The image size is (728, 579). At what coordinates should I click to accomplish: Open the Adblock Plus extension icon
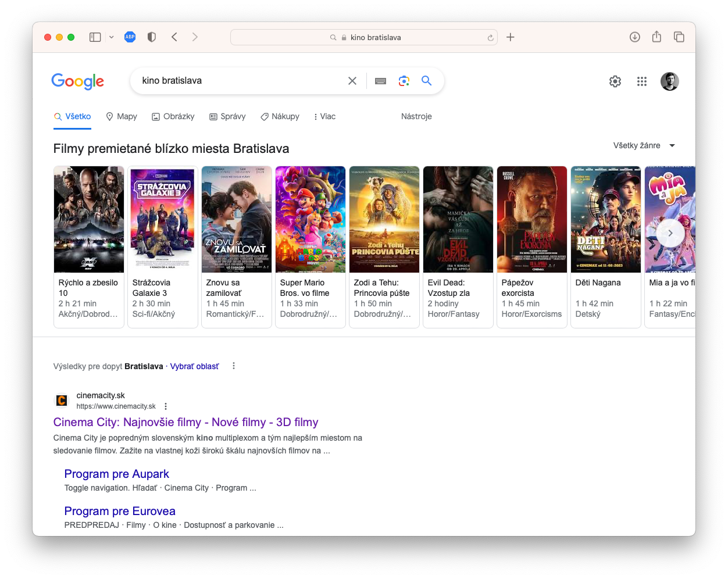pyautogui.click(x=130, y=37)
